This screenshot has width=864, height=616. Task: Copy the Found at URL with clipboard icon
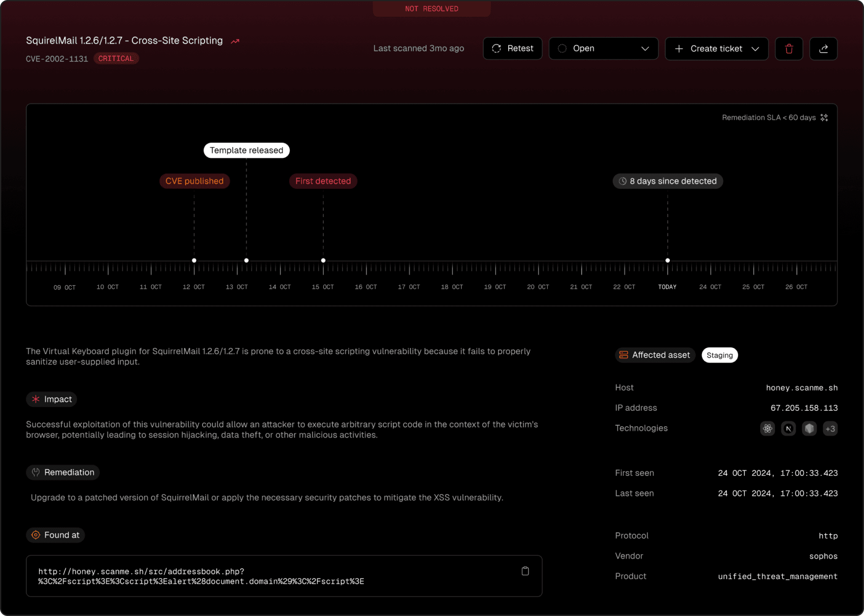tap(525, 571)
